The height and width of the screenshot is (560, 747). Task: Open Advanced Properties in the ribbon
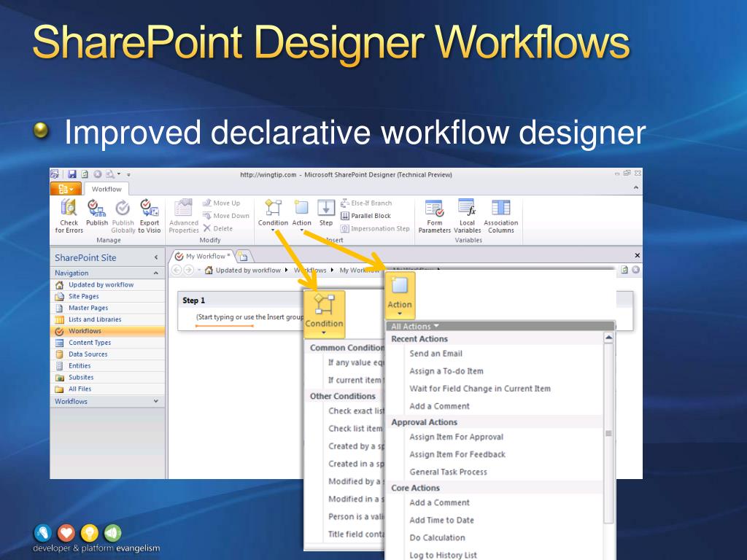point(183,216)
